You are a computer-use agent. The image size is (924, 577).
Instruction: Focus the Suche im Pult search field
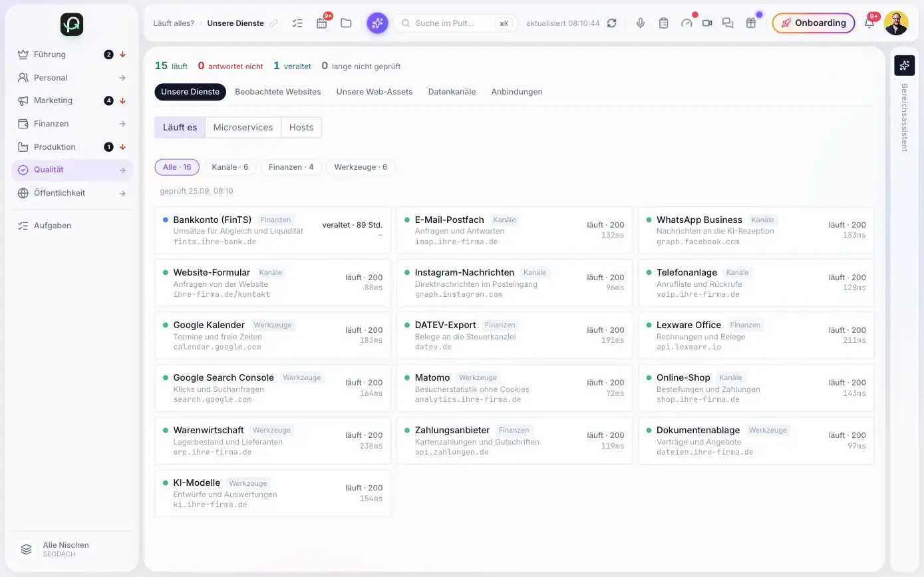pos(454,23)
